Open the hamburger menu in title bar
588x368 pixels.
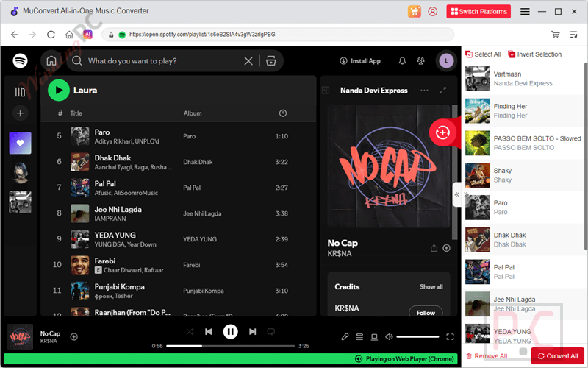tap(525, 11)
